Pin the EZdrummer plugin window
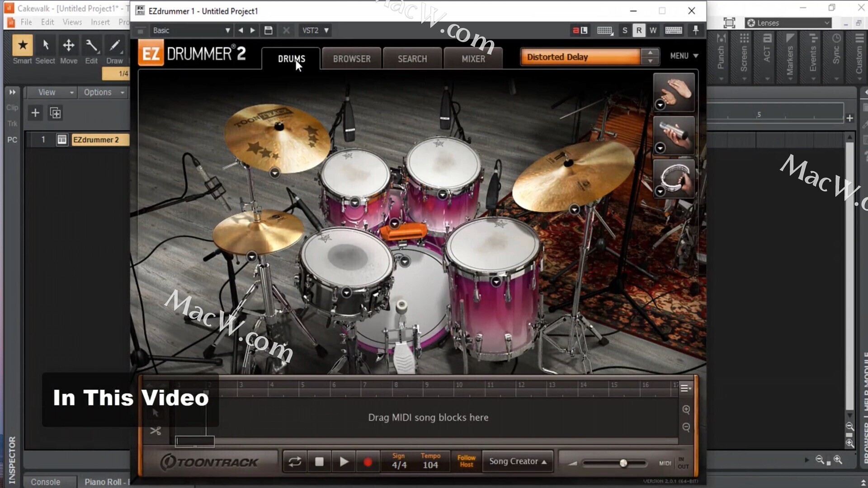868x488 pixels. (696, 30)
